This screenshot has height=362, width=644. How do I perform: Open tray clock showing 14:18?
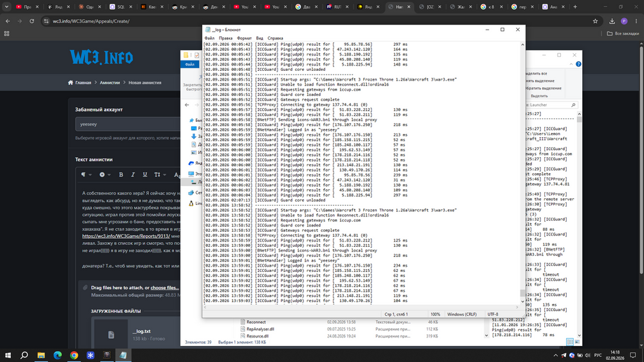point(615,356)
